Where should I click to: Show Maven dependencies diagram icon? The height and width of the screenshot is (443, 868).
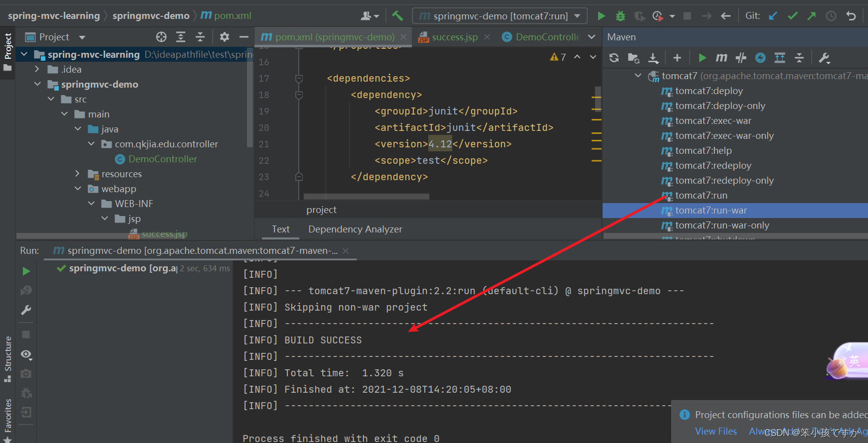pos(780,58)
